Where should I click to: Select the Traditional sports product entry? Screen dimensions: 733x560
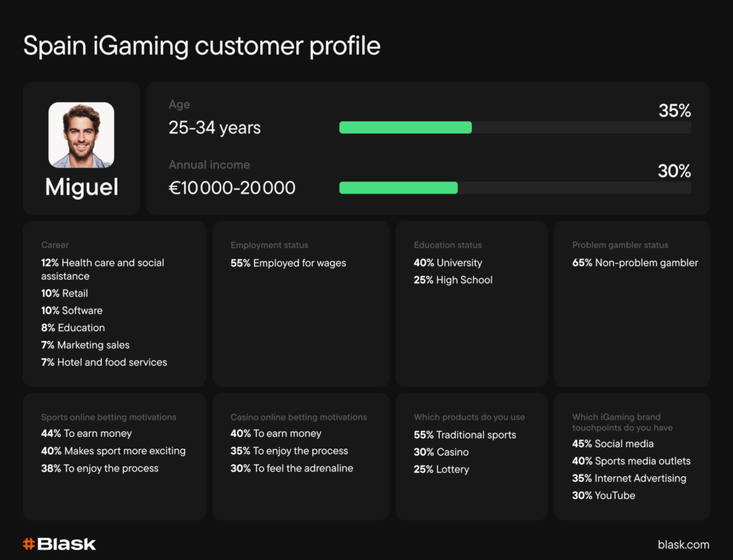(x=465, y=435)
